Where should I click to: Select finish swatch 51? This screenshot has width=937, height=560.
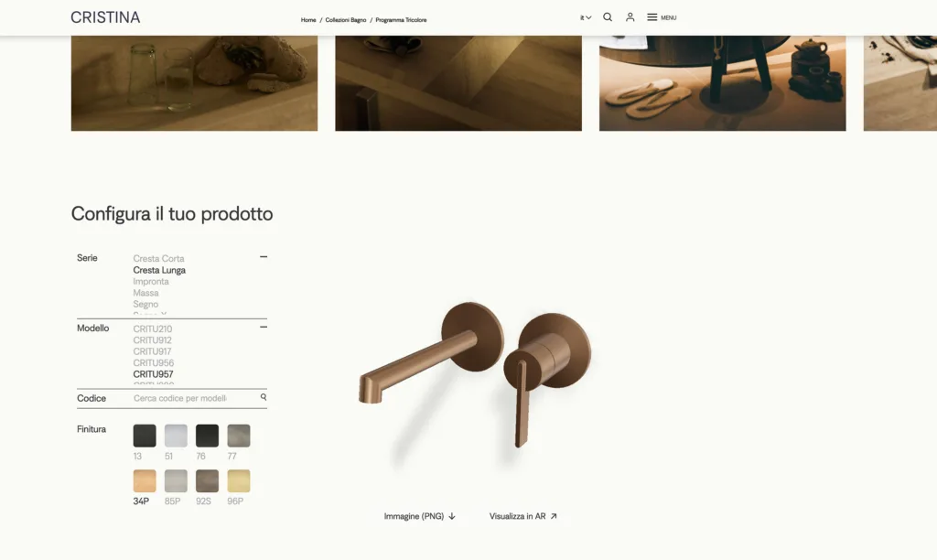click(x=176, y=436)
